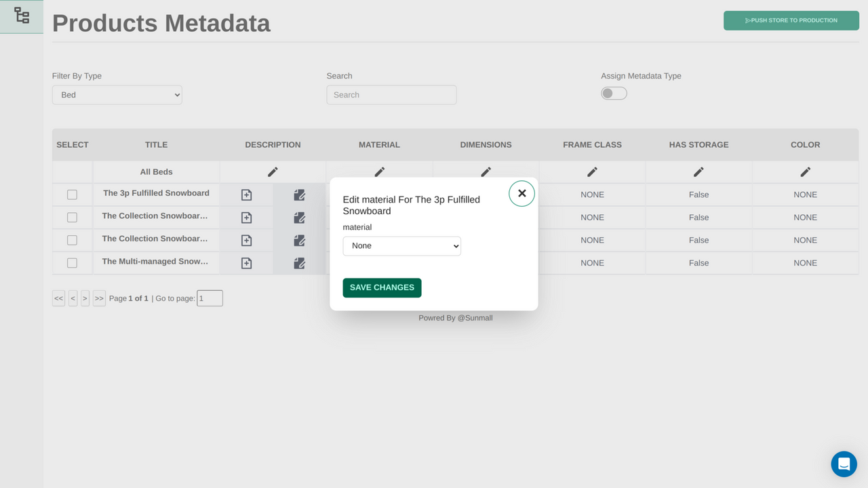Viewport: 868px width, 488px height.
Task: Open the sidebar tree structure icon
Action: pos(21,15)
